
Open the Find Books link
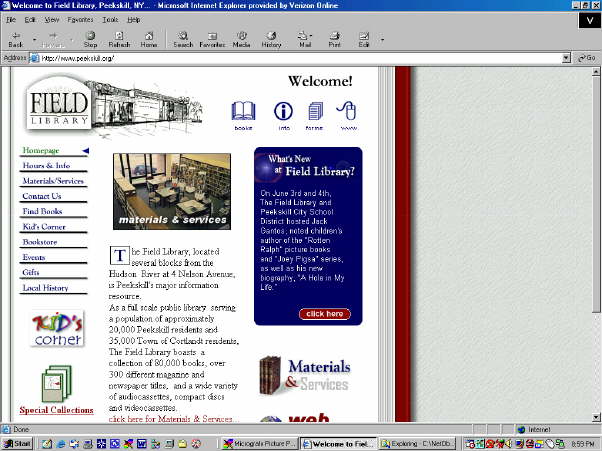[x=42, y=211]
